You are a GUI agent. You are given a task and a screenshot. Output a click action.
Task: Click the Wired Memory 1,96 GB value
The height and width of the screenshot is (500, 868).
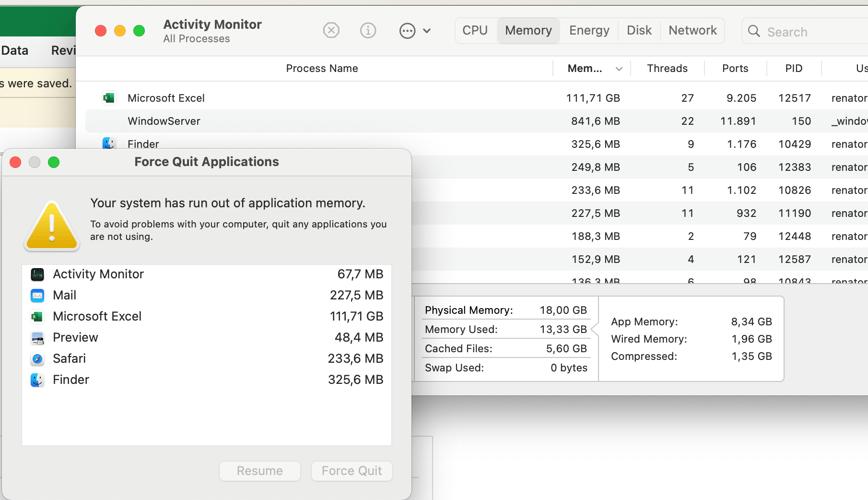pos(751,339)
